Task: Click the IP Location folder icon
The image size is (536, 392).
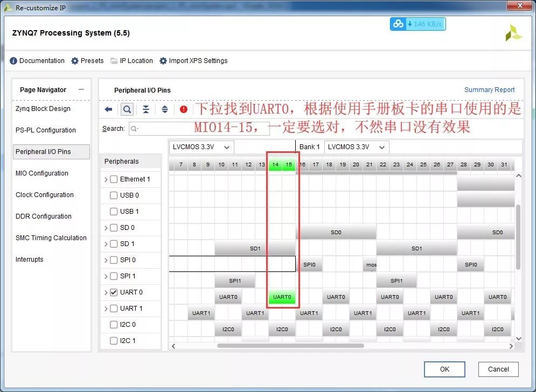Action: pyautogui.click(x=114, y=61)
